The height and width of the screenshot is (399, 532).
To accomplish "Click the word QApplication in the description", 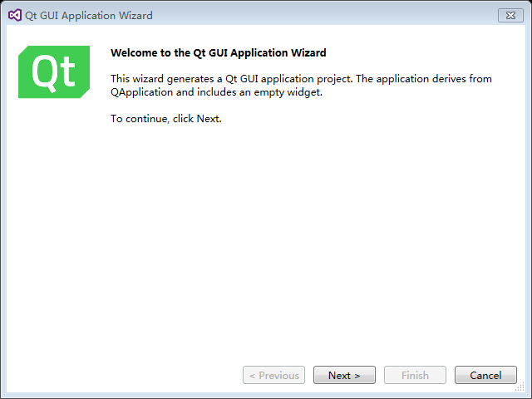I will [x=142, y=92].
